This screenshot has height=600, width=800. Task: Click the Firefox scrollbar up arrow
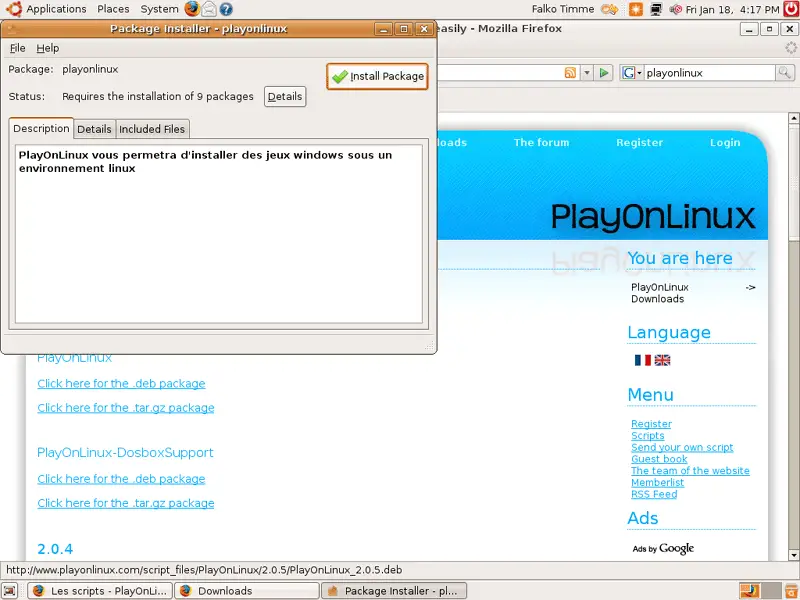[x=793, y=118]
